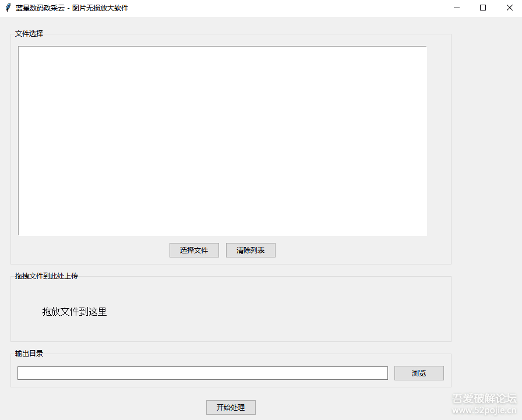Close the 蓝星数码政采云 application
This screenshot has height=420, width=522.
(x=510, y=8)
